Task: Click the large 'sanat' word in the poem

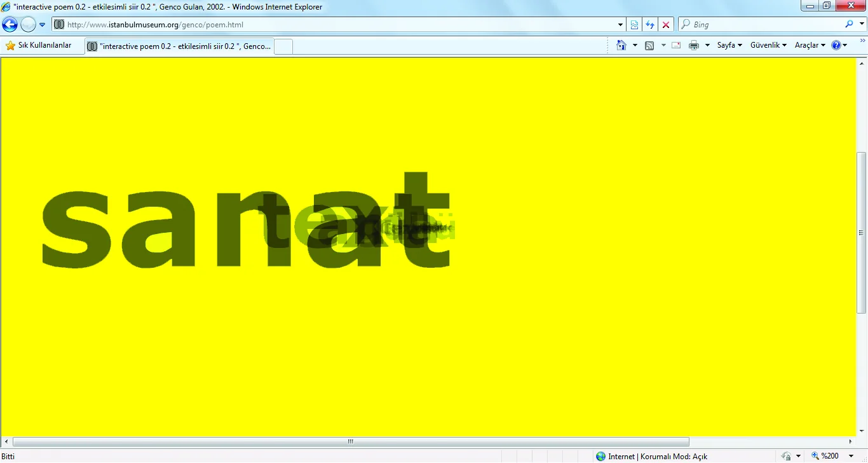Action: pos(245,219)
